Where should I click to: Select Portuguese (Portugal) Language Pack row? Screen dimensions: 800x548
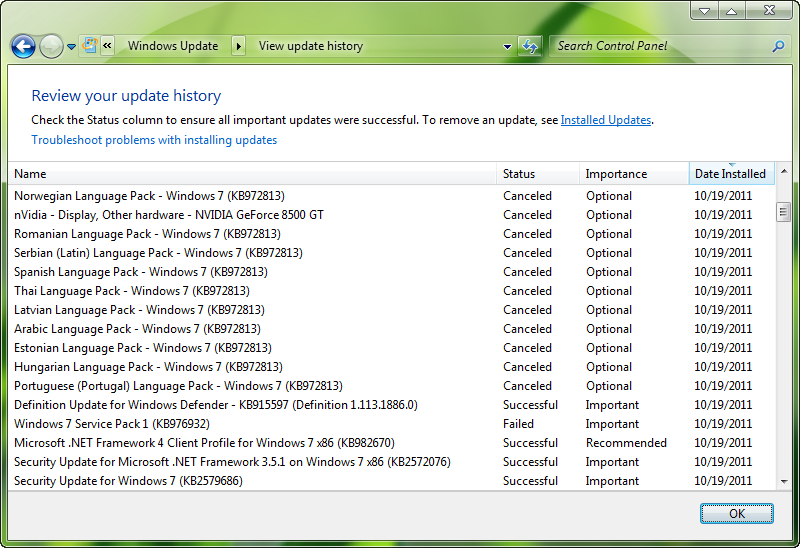[392, 386]
